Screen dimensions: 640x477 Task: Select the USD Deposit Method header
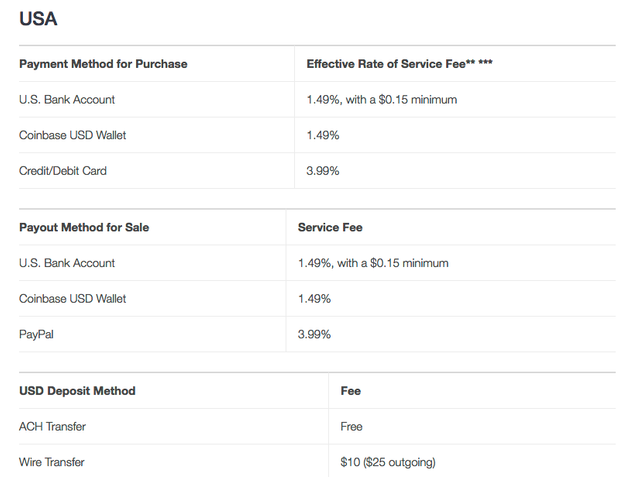tap(77, 391)
